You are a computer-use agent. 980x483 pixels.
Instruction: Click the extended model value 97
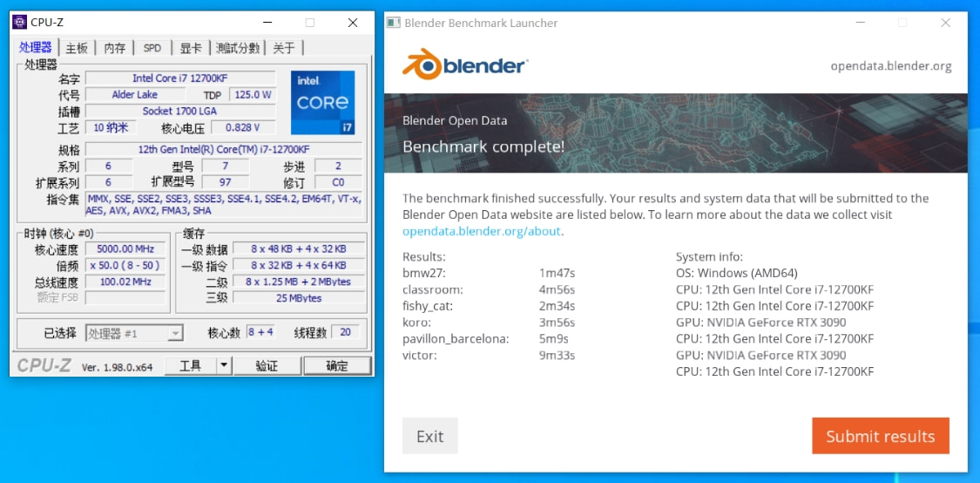coord(225,183)
